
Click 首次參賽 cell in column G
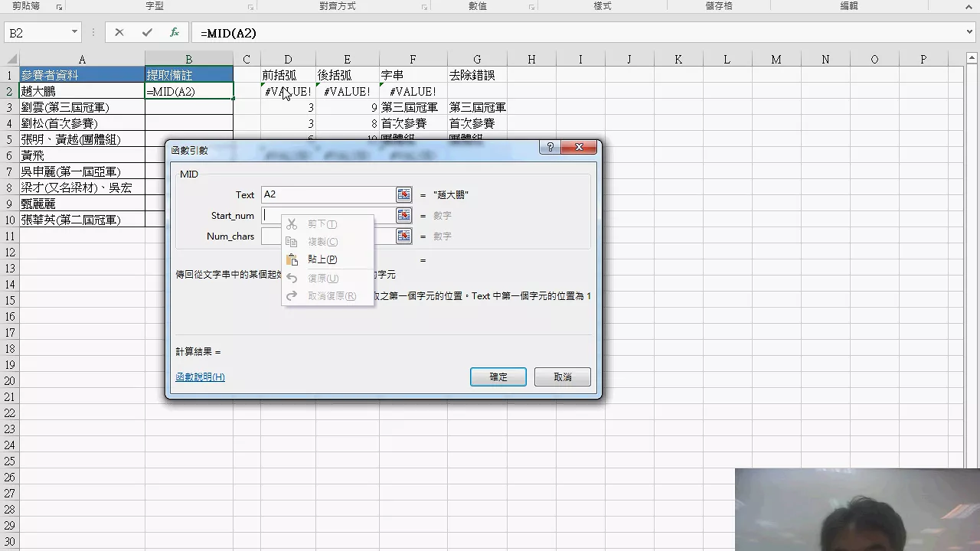coord(477,124)
